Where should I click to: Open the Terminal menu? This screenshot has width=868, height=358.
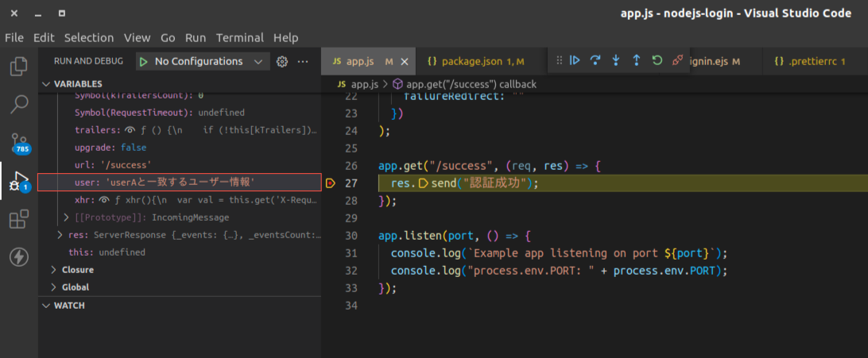click(x=240, y=37)
